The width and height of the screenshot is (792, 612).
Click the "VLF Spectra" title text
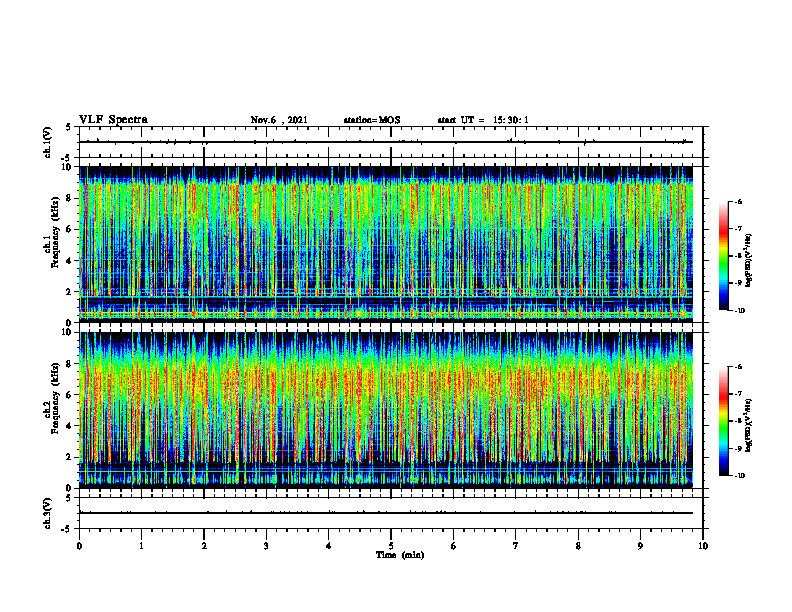pyautogui.click(x=113, y=120)
